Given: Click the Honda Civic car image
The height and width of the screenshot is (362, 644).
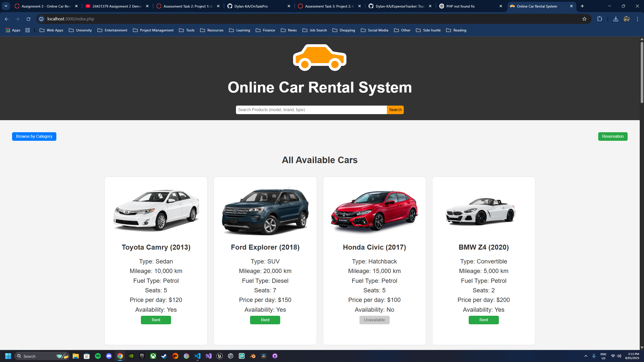Looking at the screenshot, I should coord(374,211).
